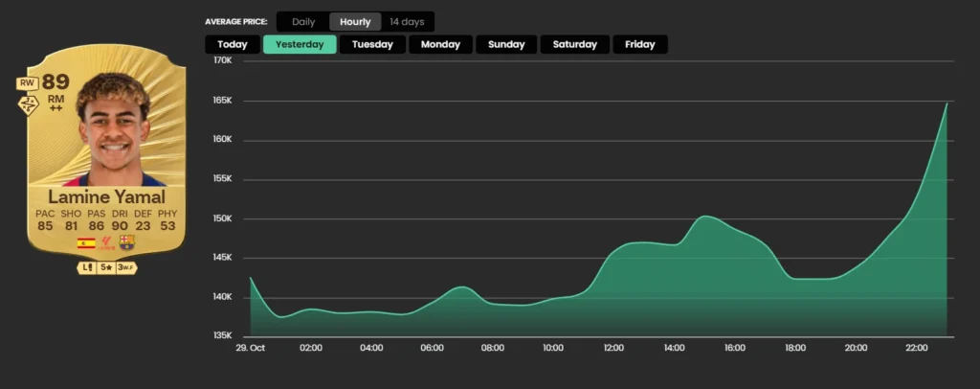Click the 165K y-axis label
The image size is (980, 389).
pyautogui.click(x=223, y=100)
